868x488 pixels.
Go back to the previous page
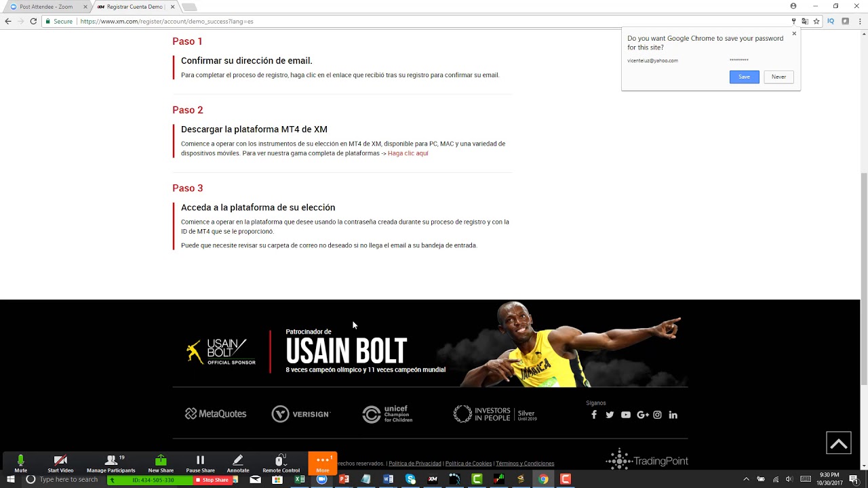8,21
